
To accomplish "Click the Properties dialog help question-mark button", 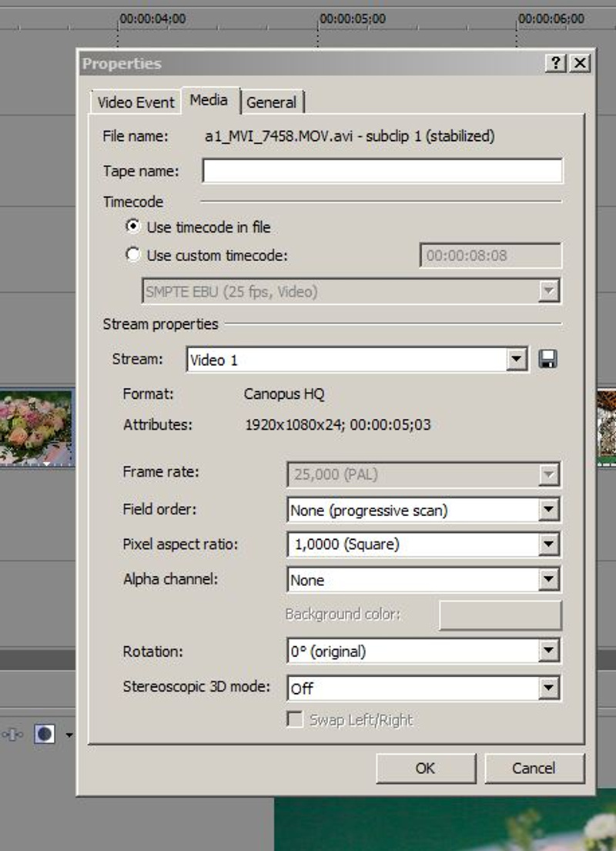I will pos(556,63).
